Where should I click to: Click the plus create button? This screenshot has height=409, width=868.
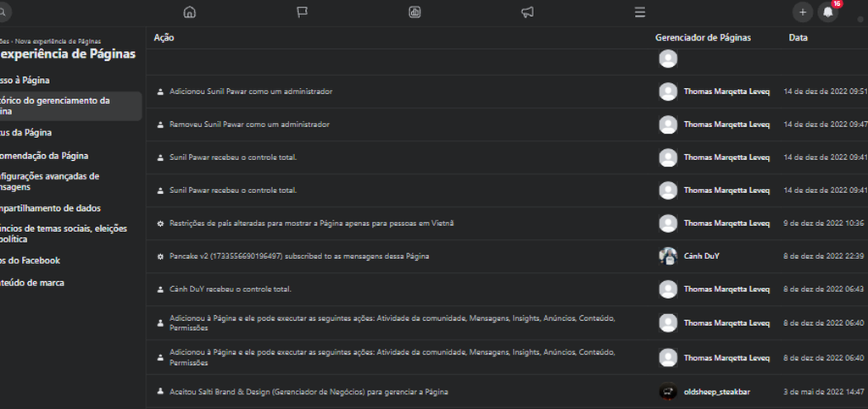[803, 12]
